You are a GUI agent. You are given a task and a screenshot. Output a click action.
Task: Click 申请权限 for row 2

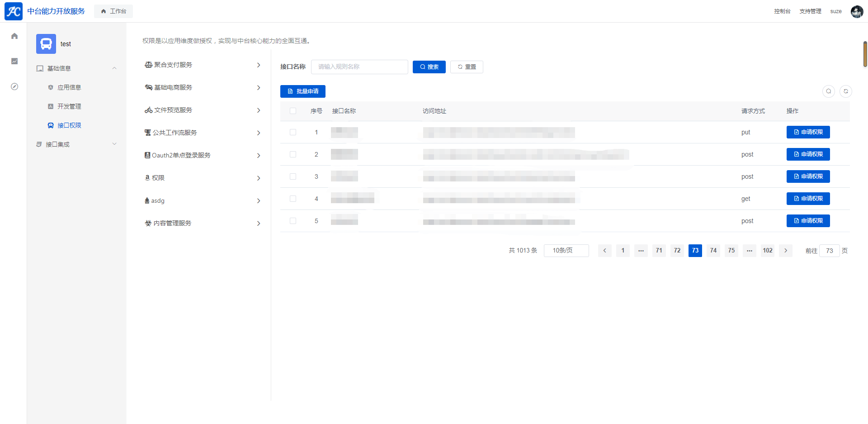[x=808, y=154]
